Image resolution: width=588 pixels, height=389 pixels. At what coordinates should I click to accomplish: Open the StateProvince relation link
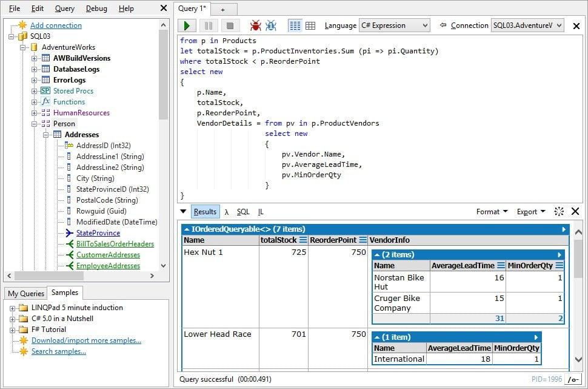(x=98, y=233)
